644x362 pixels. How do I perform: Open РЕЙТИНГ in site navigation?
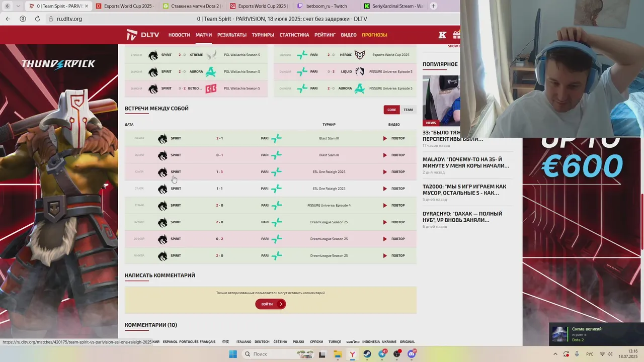(325, 35)
